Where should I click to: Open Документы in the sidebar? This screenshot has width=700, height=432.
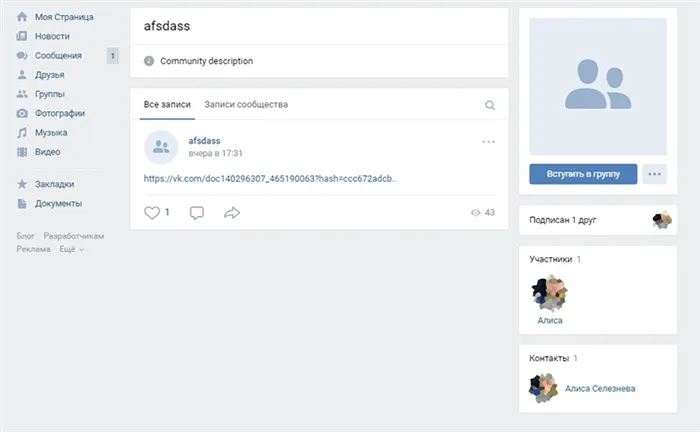pos(58,204)
